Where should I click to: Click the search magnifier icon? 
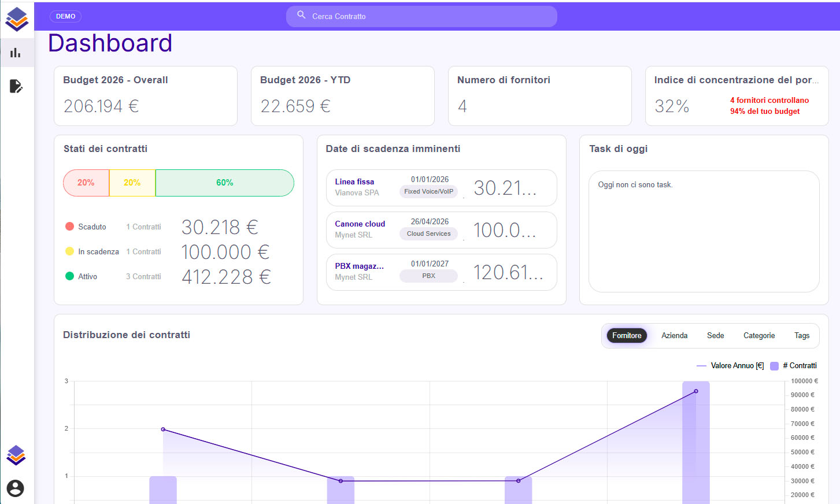click(301, 15)
